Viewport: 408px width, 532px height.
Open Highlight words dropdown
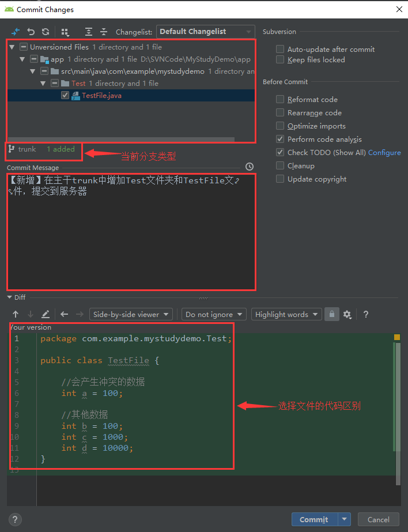286,314
